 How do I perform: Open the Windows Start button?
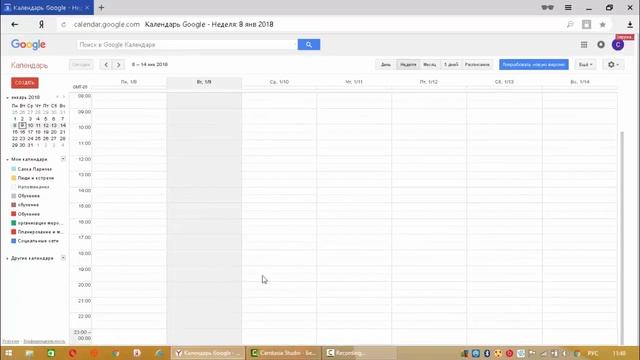[x=8, y=353]
